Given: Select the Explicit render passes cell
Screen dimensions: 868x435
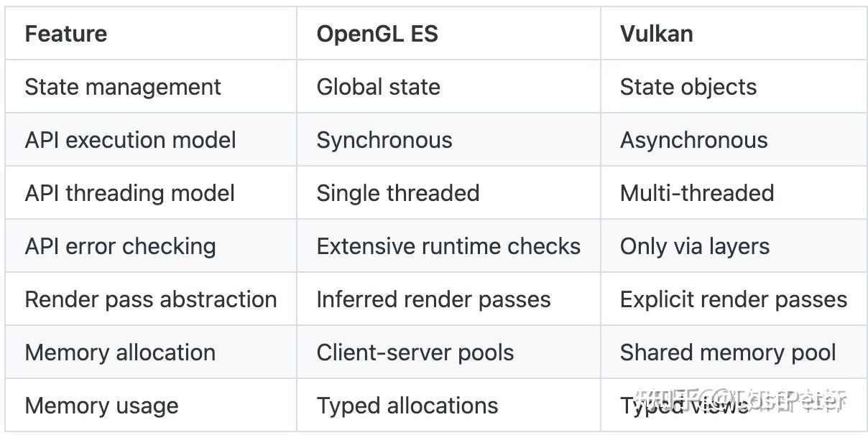Looking at the screenshot, I should [733, 299].
